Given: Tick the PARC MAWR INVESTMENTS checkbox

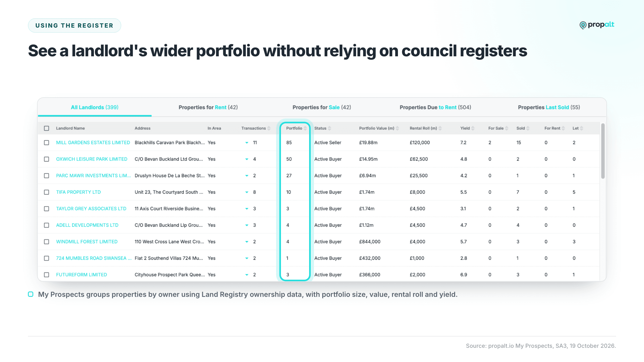Looking at the screenshot, I should click(x=47, y=176).
